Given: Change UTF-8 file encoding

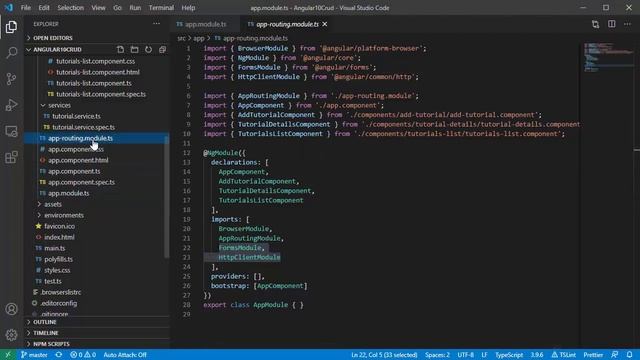Looking at the screenshot, I should [465, 355].
